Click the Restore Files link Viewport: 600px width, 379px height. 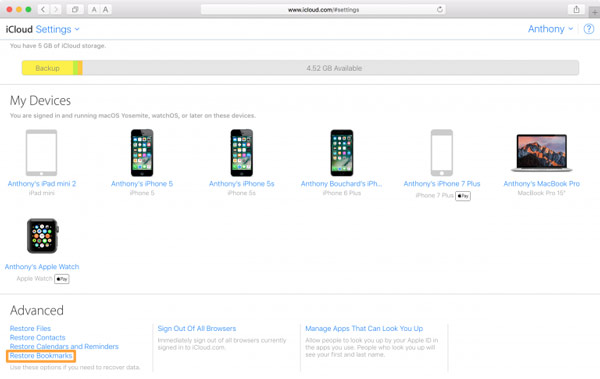30,328
